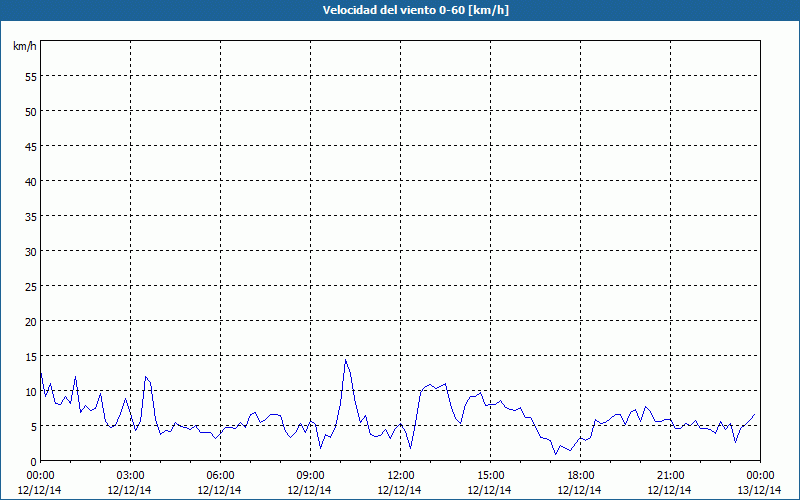
Task: Click the 35 km/h axis label
Action: [x=31, y=217]
